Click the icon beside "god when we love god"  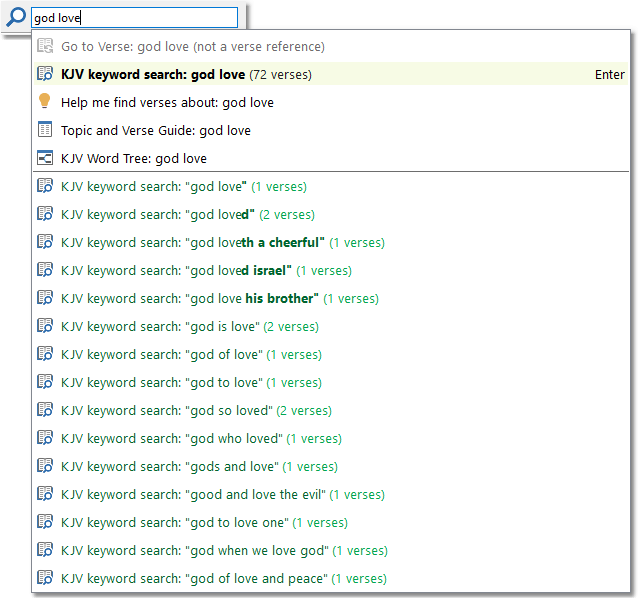(x=45, y=550)
